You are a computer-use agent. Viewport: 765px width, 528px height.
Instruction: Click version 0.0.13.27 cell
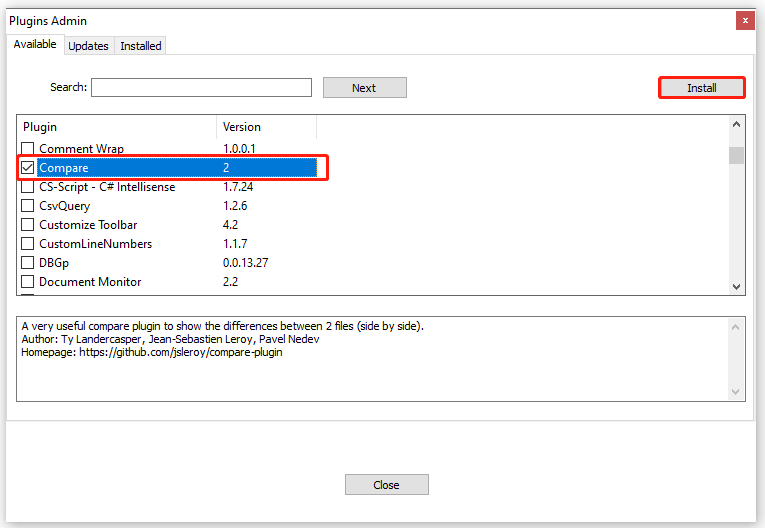tap(245, 263)
